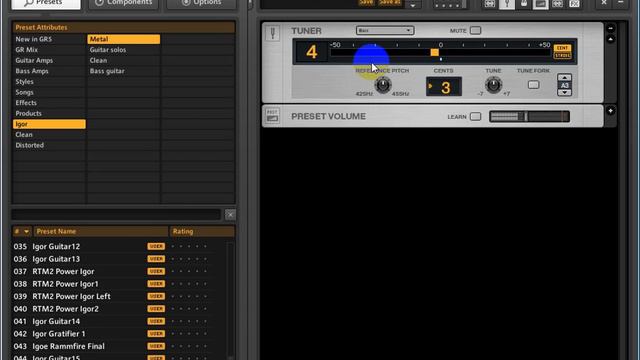The height and width of the screenshot is (360, 640).
Task: Expand Preset Volume module with plus button
Action: pos(611,111)
